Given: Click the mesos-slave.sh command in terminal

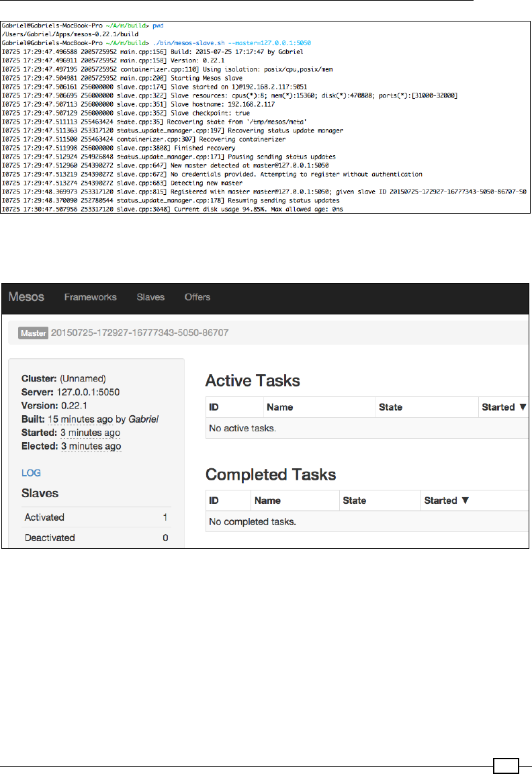Looking at the screenshot, I should coord(232,43).
